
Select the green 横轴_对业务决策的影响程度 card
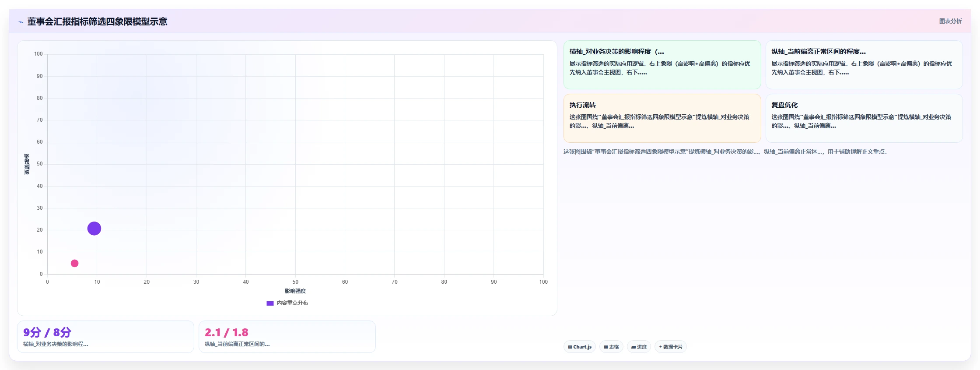click(x=662, y=65)
